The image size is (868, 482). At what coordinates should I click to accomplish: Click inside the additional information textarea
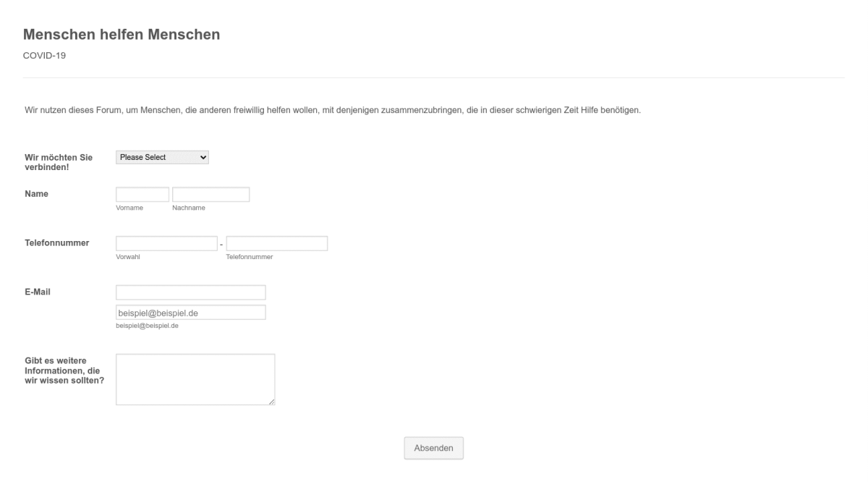(195, 376)
